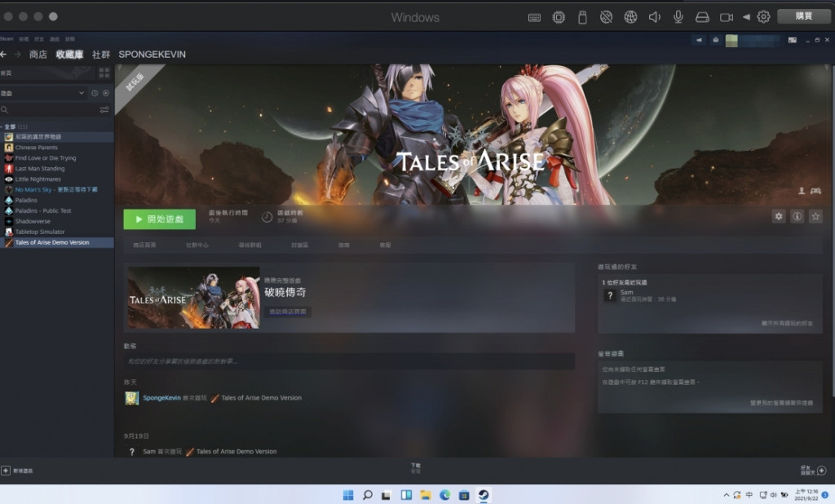Open Parallels hard disk icon
835x504 pixels.
pos(702,18)
